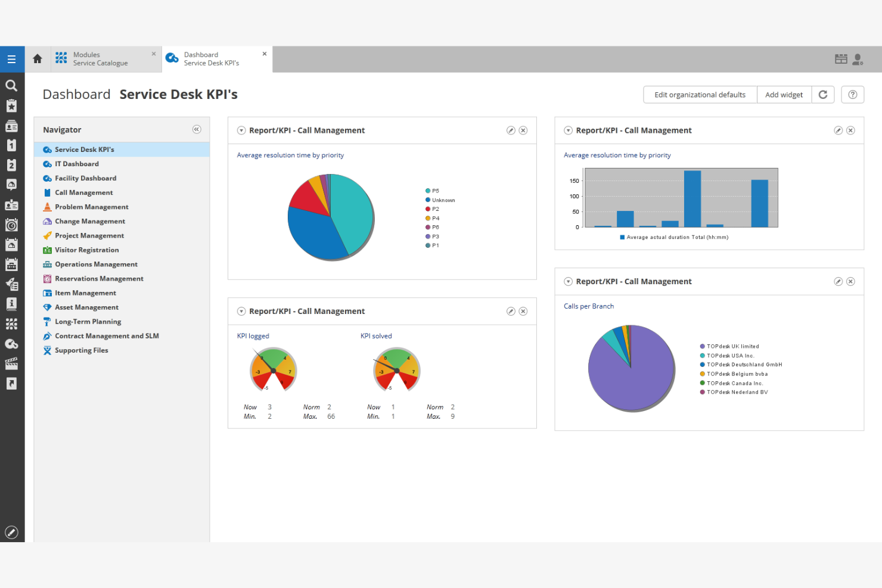
Task: Open the Modules grid icon in the sidebar
Action: click(12, 323)
